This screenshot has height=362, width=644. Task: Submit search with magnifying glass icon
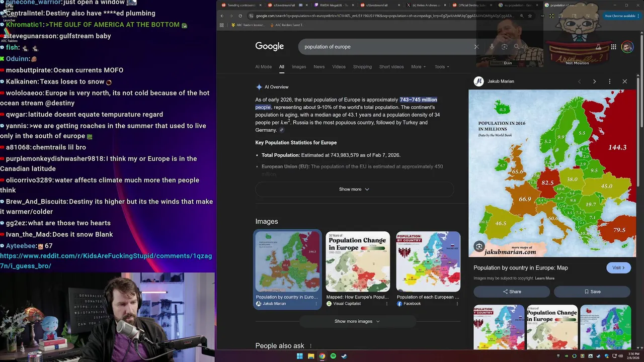[517, 47]
